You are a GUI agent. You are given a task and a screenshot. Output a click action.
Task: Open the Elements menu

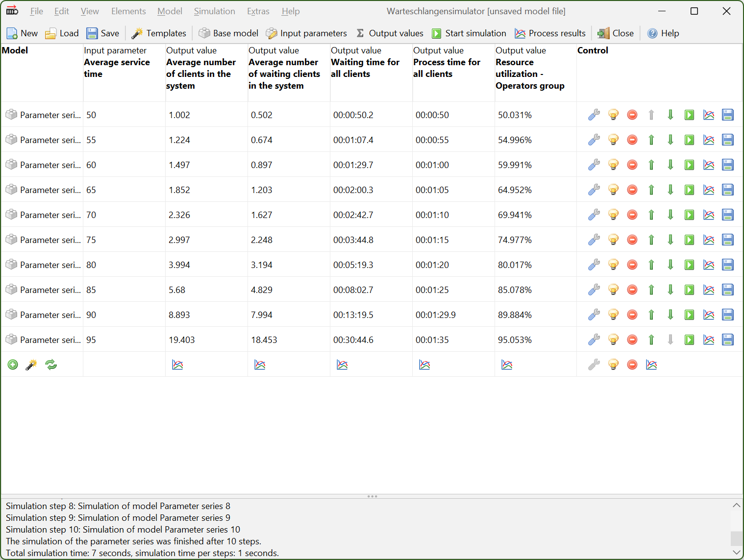(x=128, y=11)
